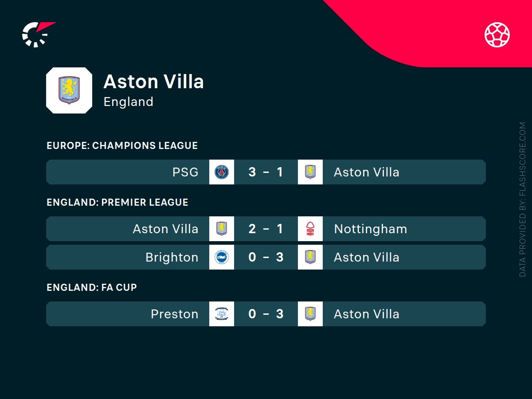Open the Europe: Champions League section heading
The height and width of the screenshot is (399, 532).
click(122, 145)
